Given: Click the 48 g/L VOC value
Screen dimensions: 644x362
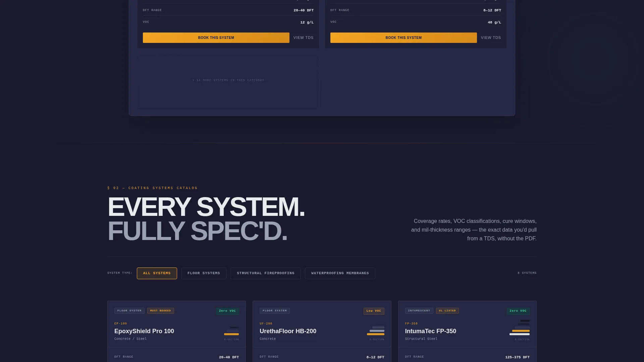Looking at the screenshot, I should click(x=494, y=22).
